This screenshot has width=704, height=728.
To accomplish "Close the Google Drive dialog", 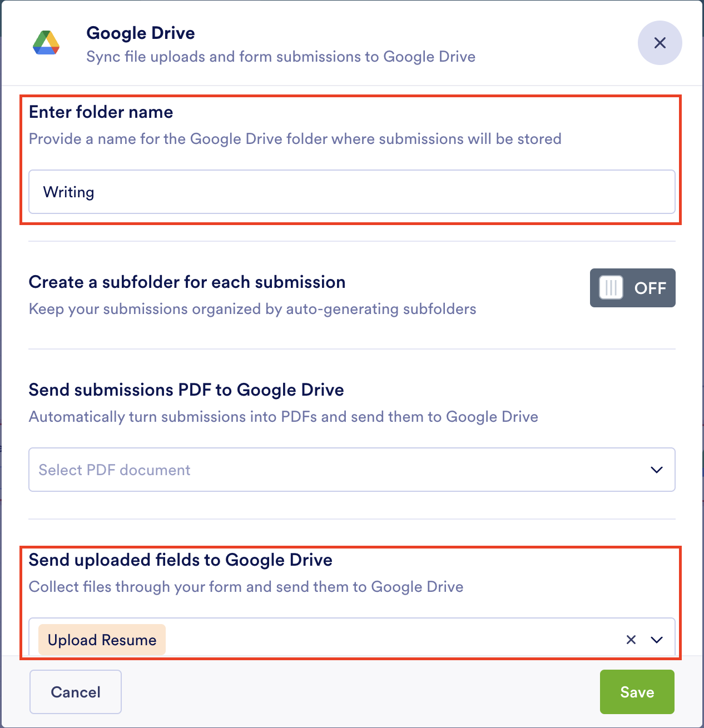I will coord(660,43).
